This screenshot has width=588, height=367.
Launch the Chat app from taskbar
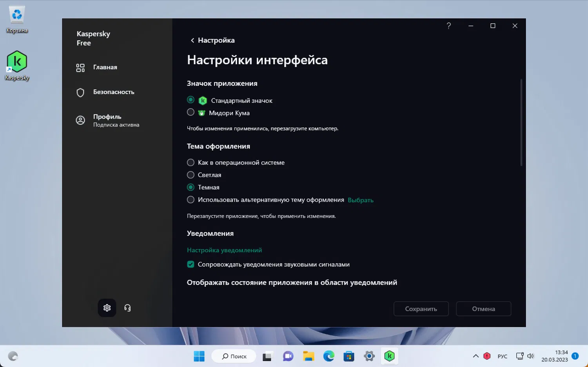click(x=288, y=356)
